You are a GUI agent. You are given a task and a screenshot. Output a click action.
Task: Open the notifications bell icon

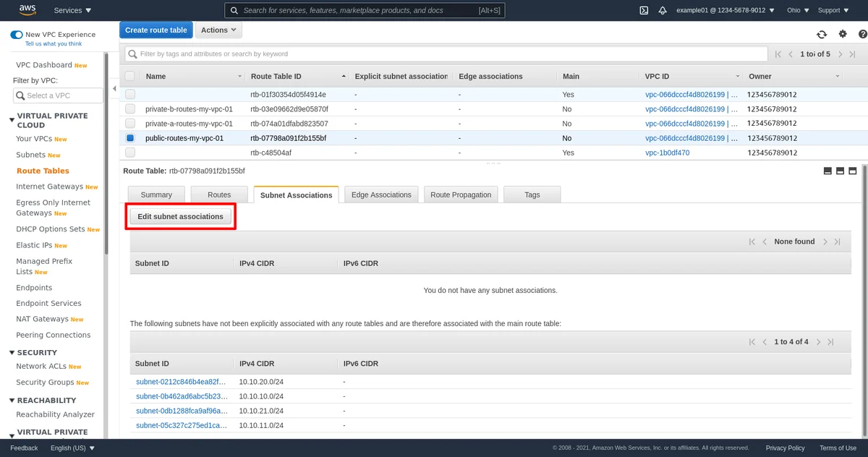[x=663, y=10]
